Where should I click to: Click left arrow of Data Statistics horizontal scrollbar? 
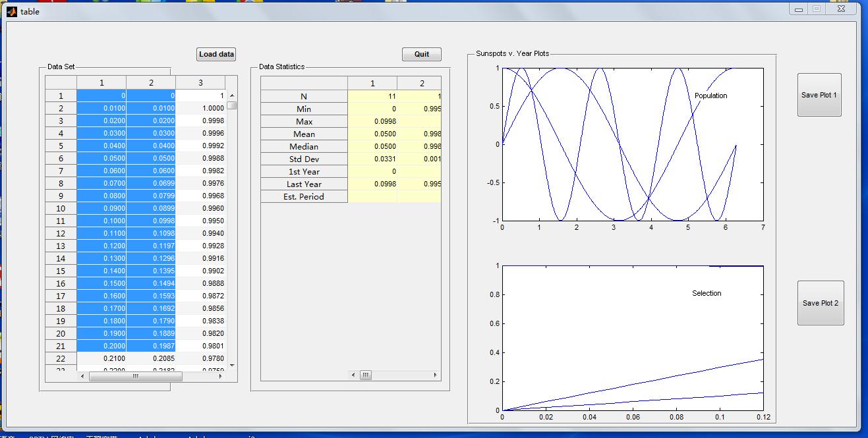[353, 375]
